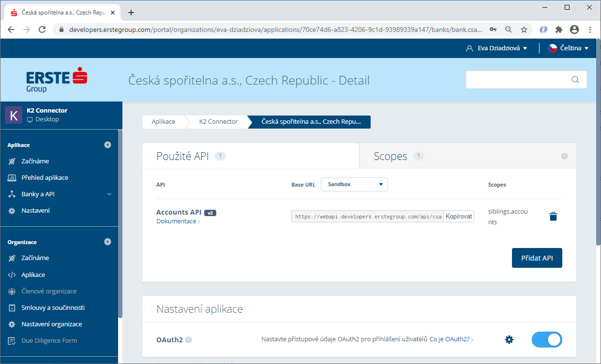Image resolution: width=601 pixels, height=364 pixels.
Task: Click the base URL text field
Action: [367, 217]
